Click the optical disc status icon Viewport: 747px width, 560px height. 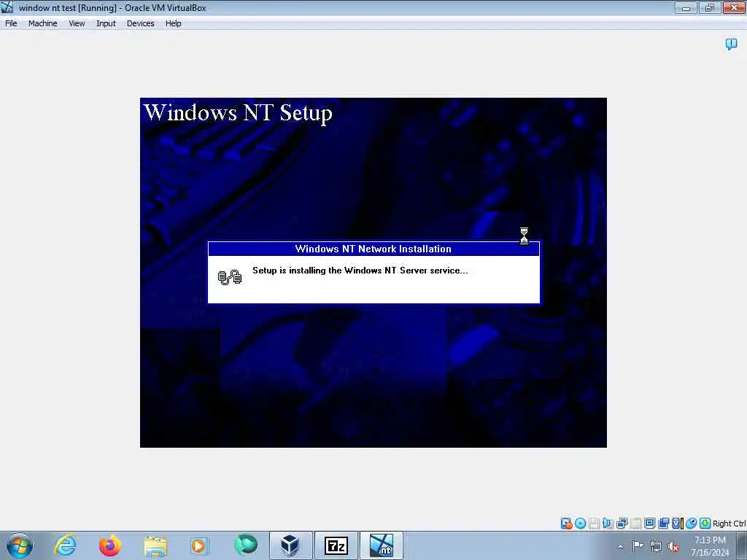coord(580,524)
